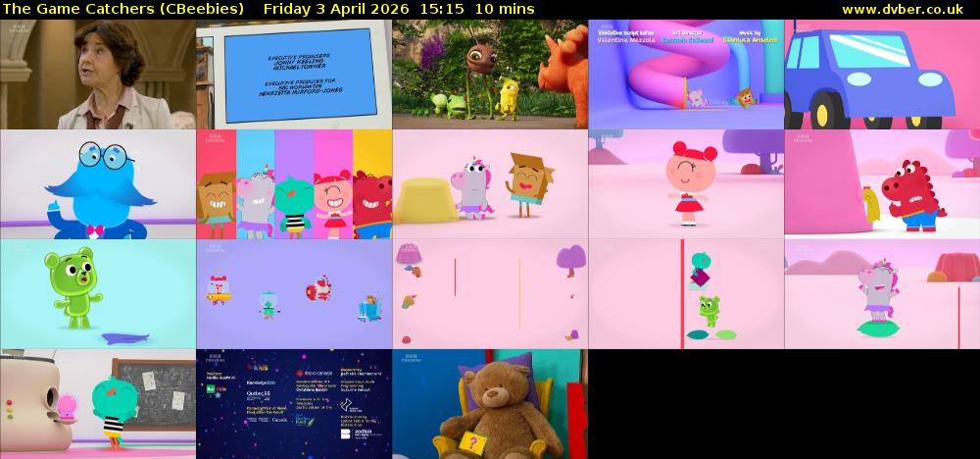Open the dark starry end credits thumbnail

pos(294,404)
